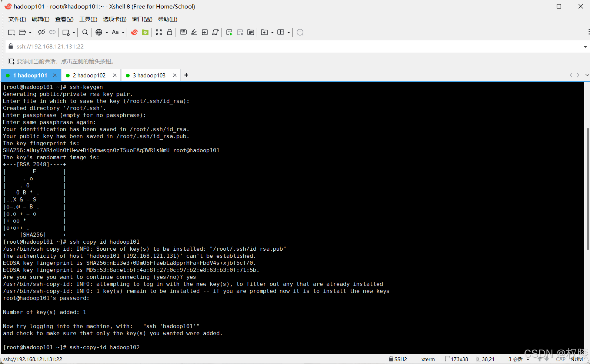
Task: Open the Find magnifier icon
Action: (x=85, y=32)
